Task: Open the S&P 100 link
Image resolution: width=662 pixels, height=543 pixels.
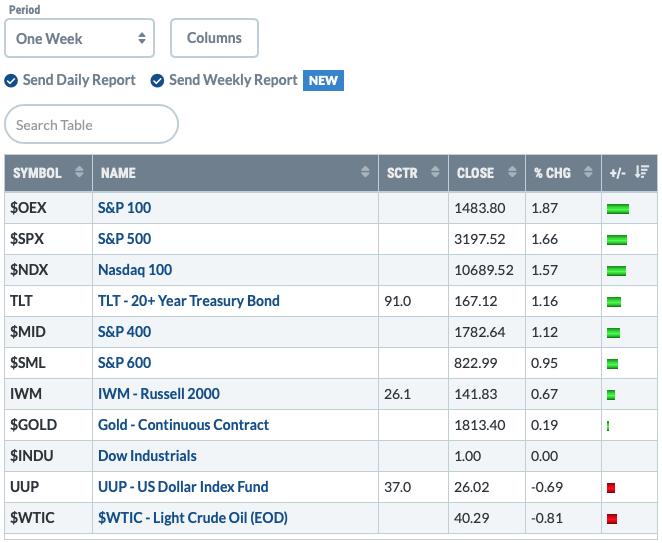Action: coord(125,208)
